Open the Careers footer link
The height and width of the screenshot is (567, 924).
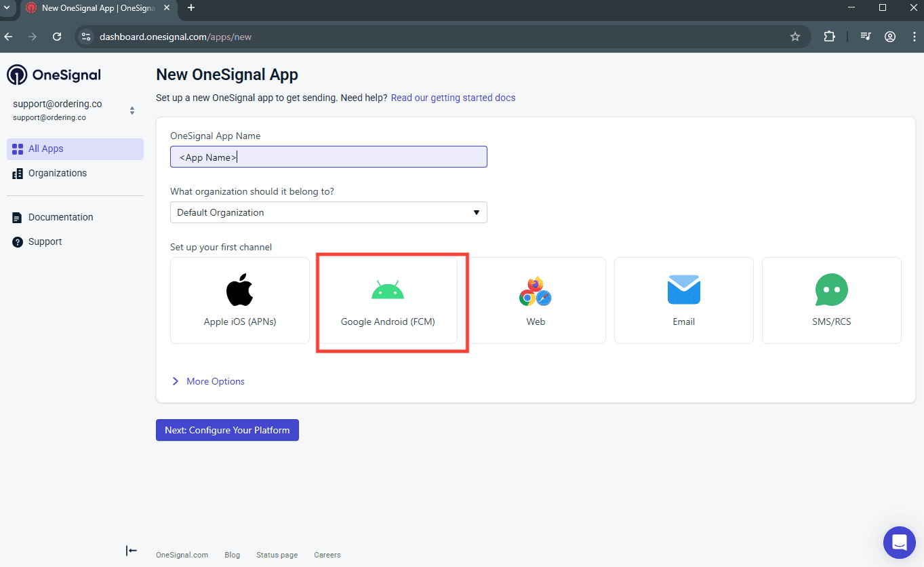[x=327, y=555]
